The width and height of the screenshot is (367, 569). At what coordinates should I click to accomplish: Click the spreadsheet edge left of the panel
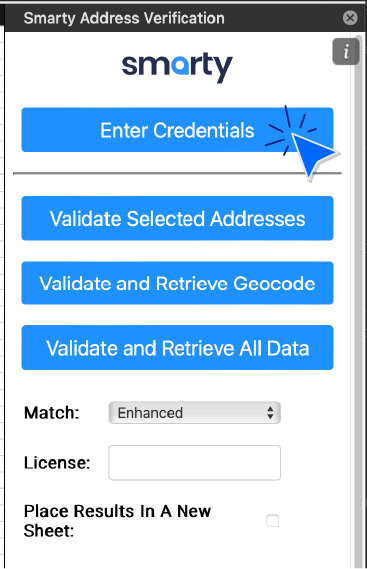pos(2,290)
